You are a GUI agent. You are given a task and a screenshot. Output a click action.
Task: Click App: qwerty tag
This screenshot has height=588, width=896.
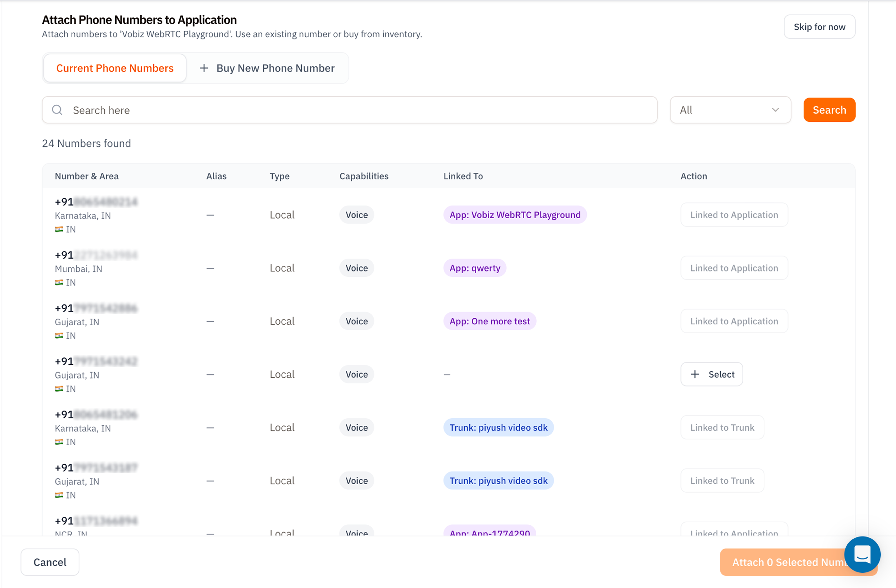point(475,268)
